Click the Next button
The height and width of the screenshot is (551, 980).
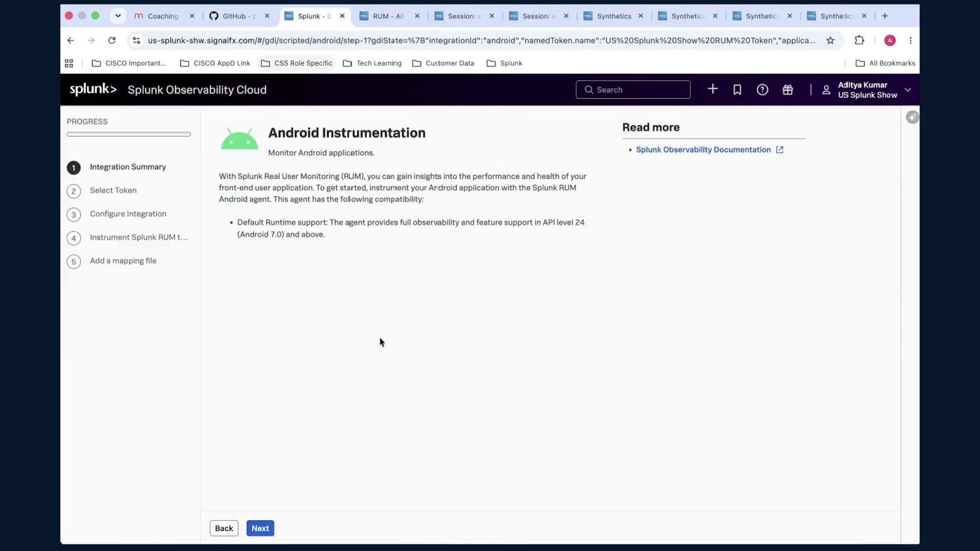pos(260,528)
